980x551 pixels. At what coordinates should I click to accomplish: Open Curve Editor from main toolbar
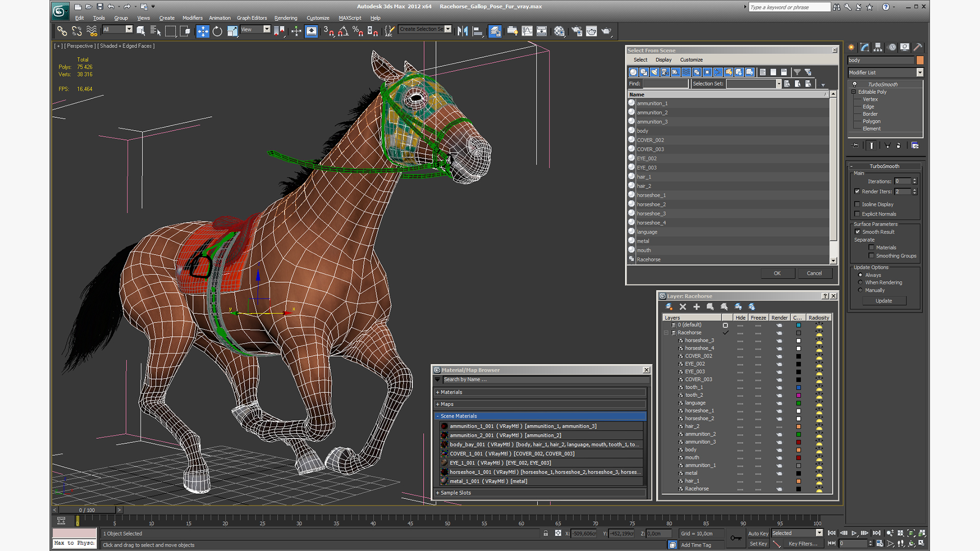(527, 31)
